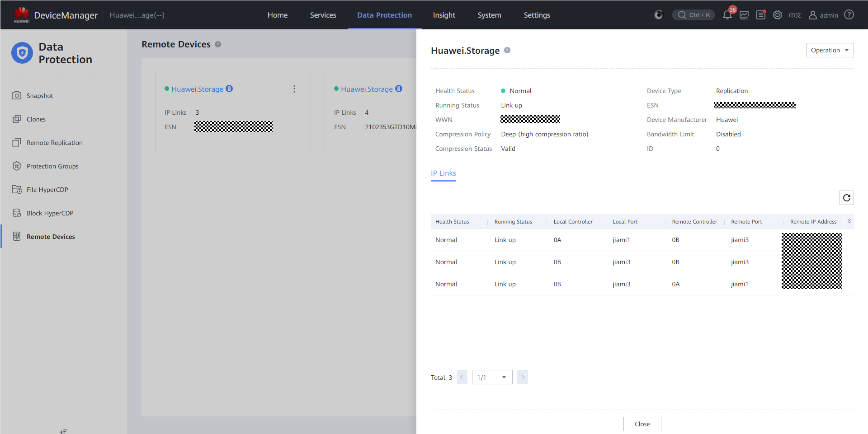Open the performance monitoring chart icon
The image size is (868, 434).
point(744,15)
